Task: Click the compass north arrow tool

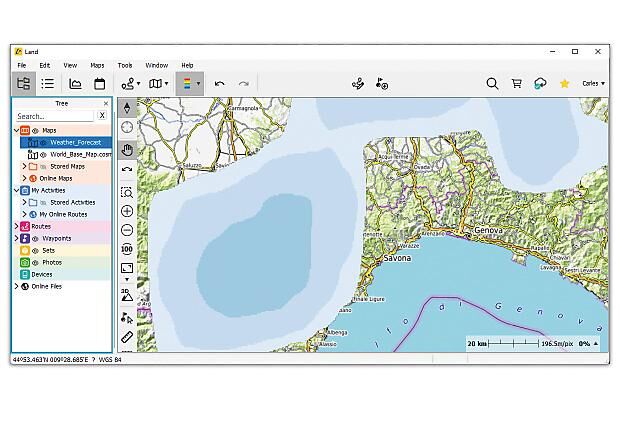Action: point(127,108)
